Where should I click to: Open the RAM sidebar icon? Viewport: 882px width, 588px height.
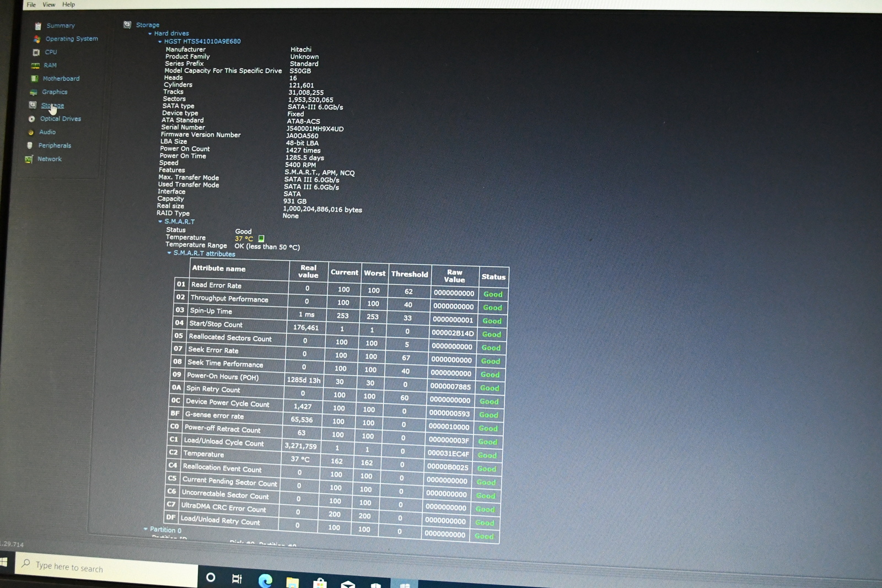tap(35, 66)
